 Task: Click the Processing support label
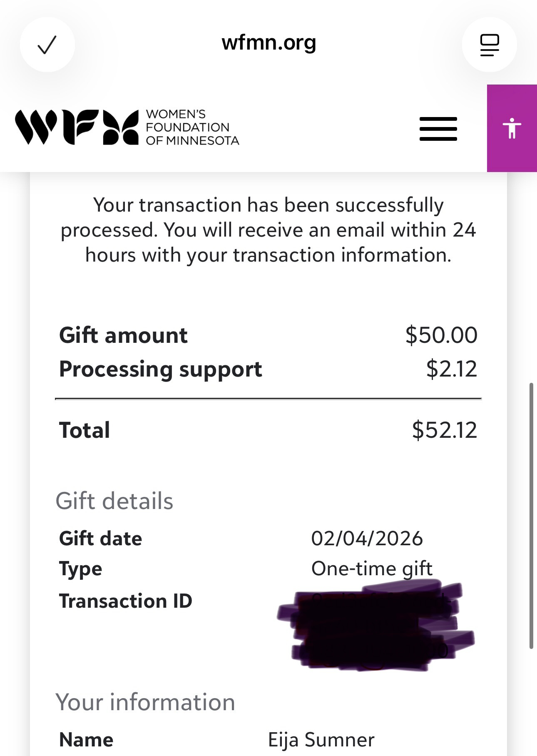(x=160, y=369)
